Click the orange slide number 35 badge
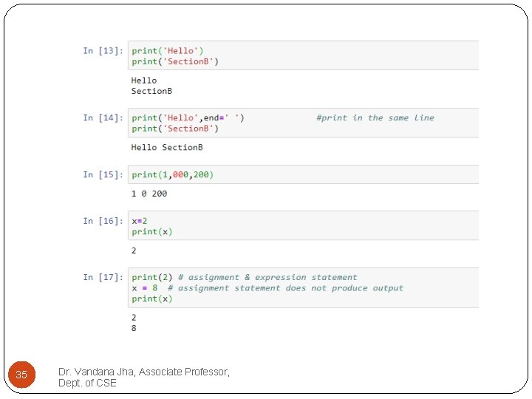Screen dimensions: 532x399 coord(21,375)
